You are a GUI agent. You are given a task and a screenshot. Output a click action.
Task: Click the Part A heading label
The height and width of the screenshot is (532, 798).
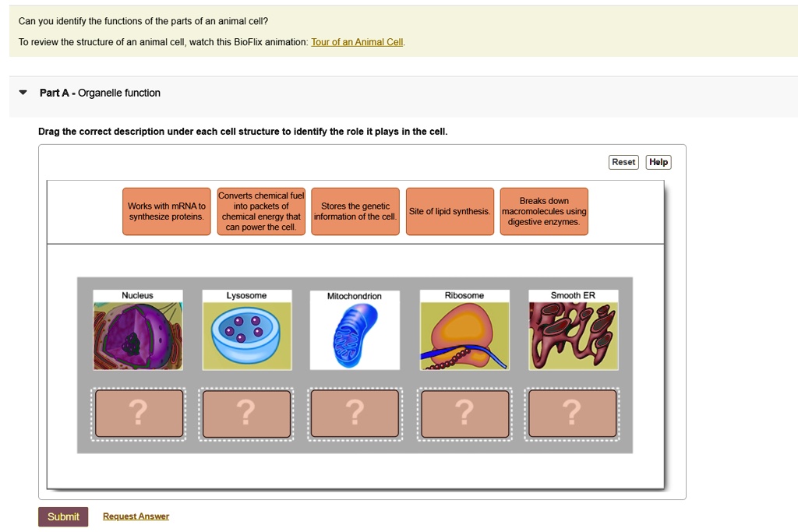coord(53,92)
